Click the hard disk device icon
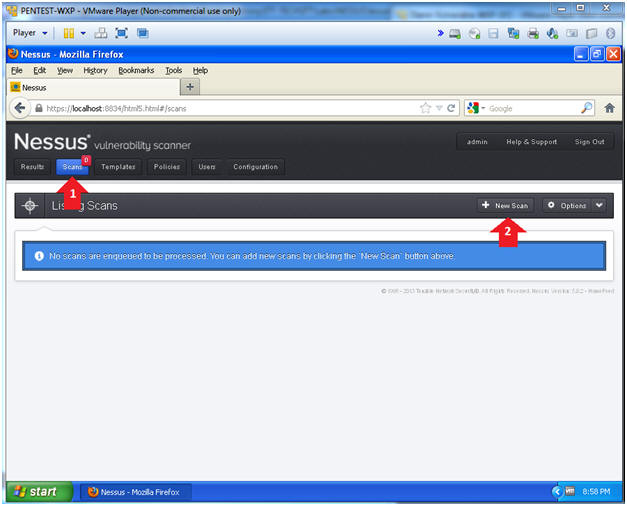The height and width of the screenshot is (506, 627). 455,34
